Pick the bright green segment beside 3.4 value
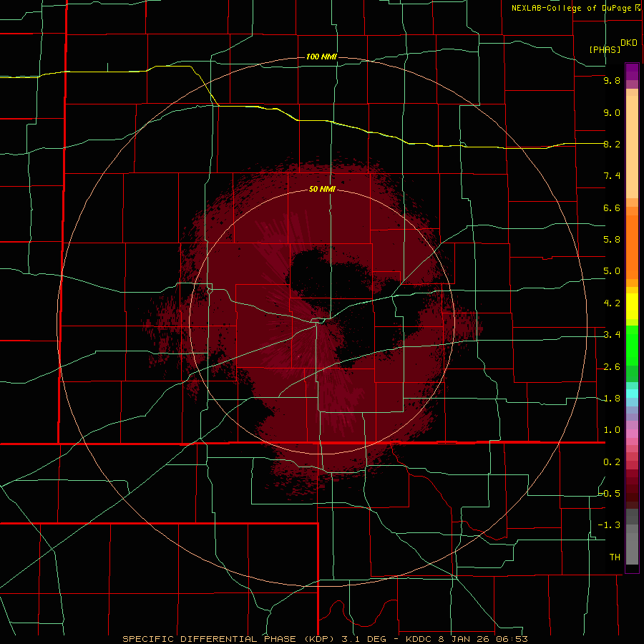 coord(632,344)
